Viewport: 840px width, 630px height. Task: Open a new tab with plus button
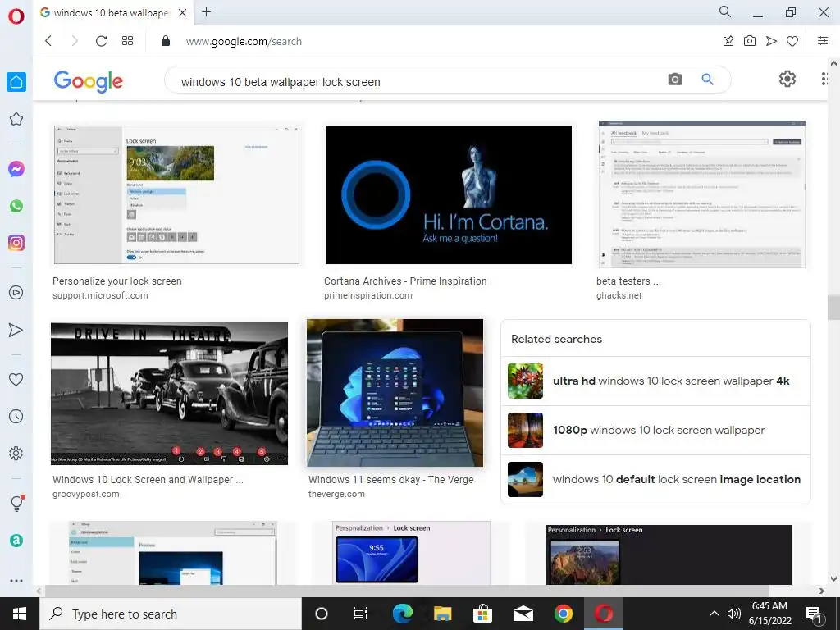[x=206, y=11]
